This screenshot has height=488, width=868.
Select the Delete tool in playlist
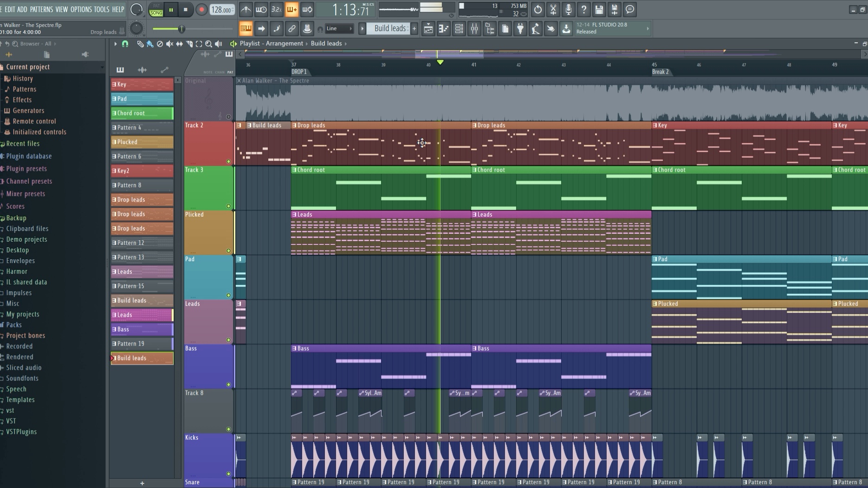(x=160, y=44)
